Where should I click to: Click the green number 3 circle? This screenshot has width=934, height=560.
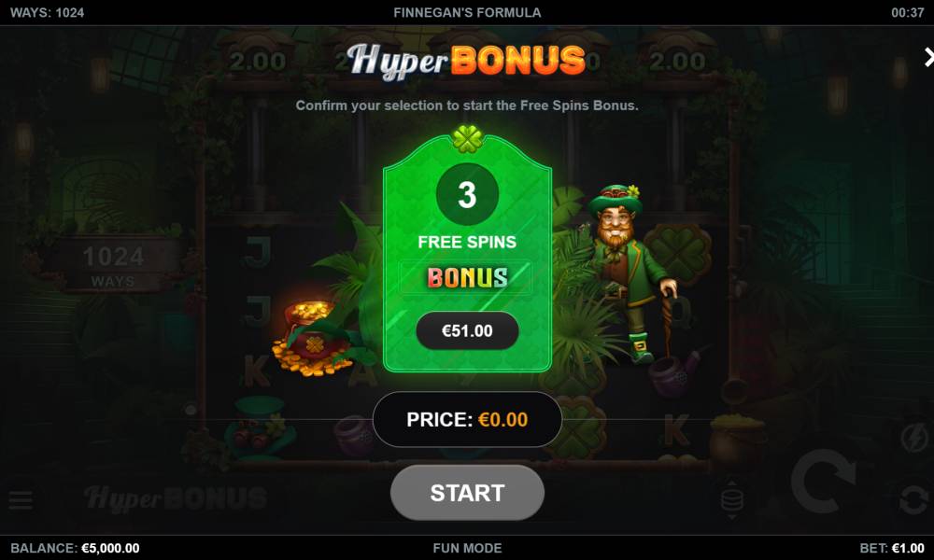[x=467, y=194]
